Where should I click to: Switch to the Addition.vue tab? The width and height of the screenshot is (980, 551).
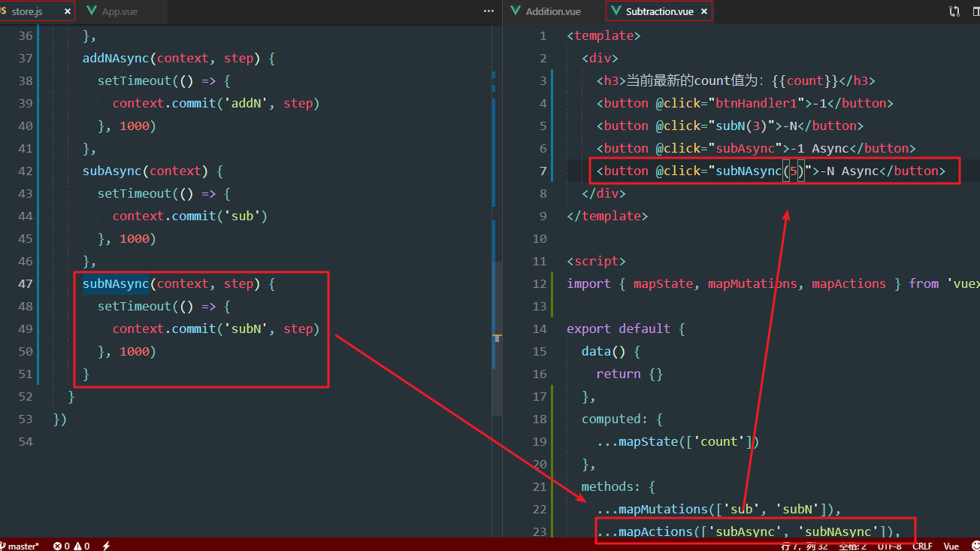point(552,12)
